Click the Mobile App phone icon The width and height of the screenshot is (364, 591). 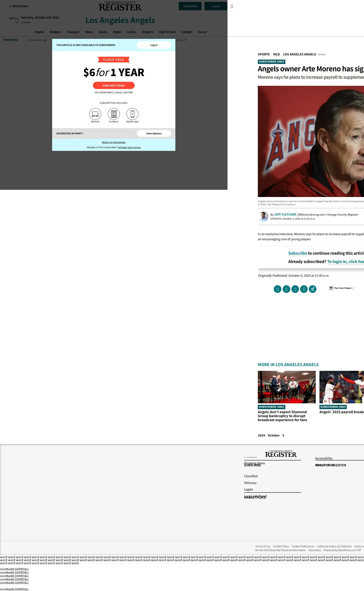[x=132, y=114]
